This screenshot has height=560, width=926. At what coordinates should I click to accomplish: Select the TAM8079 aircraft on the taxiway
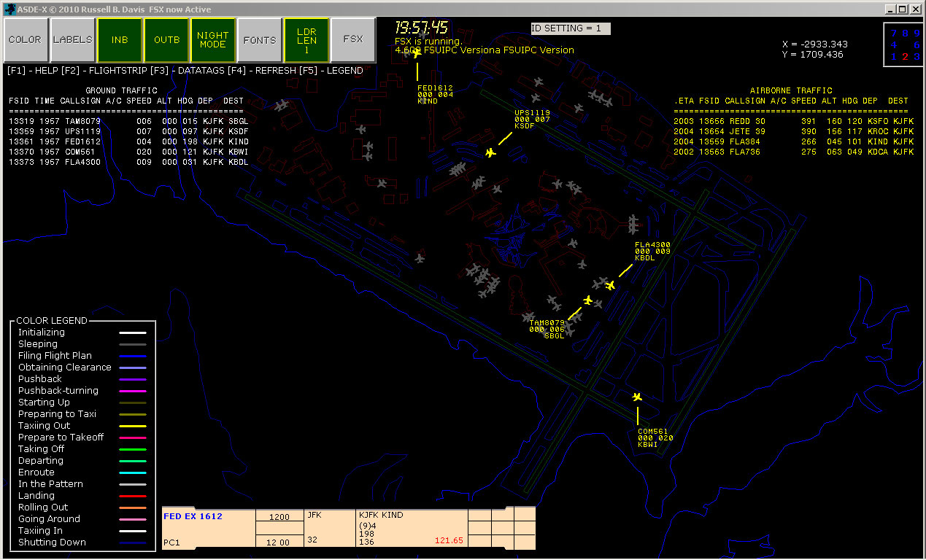click(588, 300)
